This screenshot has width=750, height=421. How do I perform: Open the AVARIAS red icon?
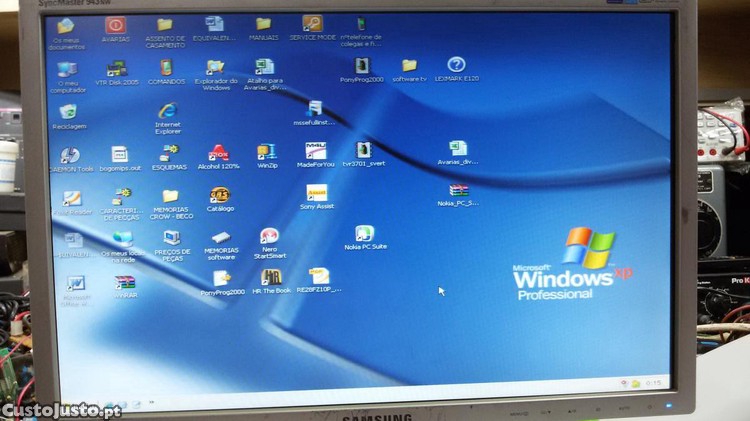[116, 25]
